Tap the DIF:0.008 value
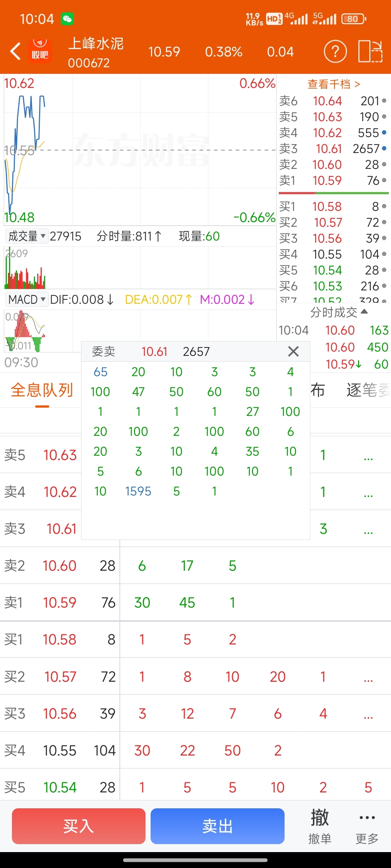The width and height of the screenshot is (391, 868). [82, 299]
